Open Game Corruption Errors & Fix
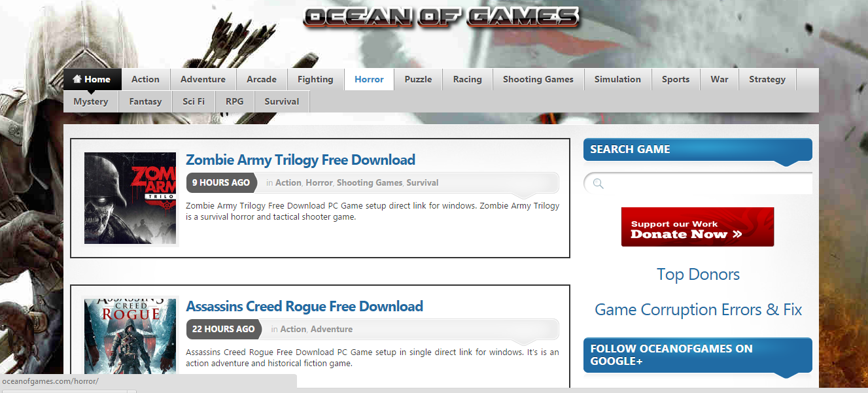The width and height of the screenshot is (868, 393). (x=698, y=309)
